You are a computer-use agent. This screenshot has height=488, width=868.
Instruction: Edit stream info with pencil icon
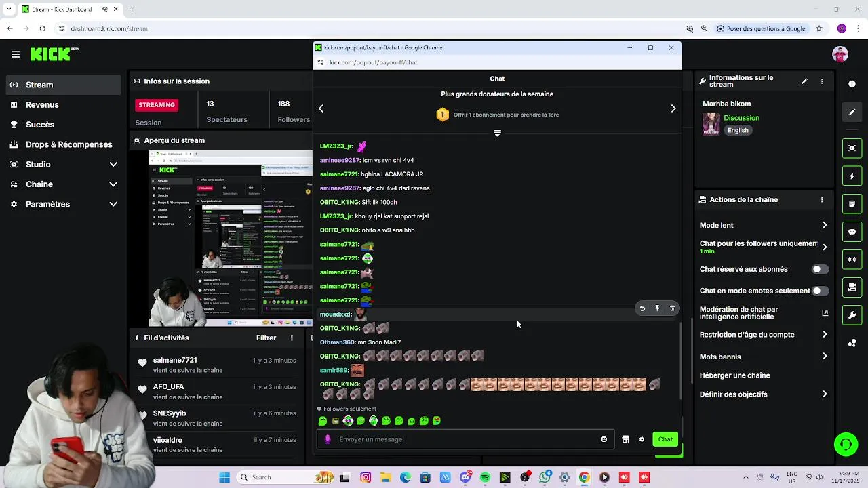tap(804, 81)
